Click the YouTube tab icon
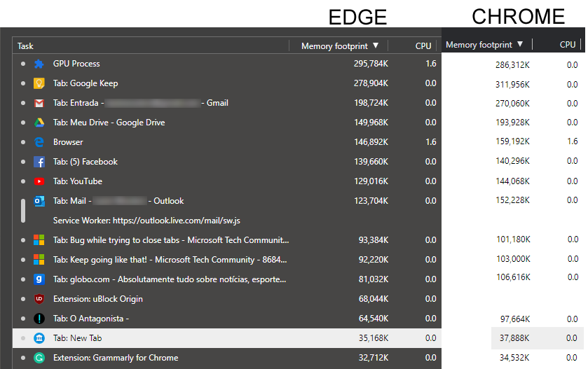The width and height of the screenshot is (588, 369). (39, 181)
